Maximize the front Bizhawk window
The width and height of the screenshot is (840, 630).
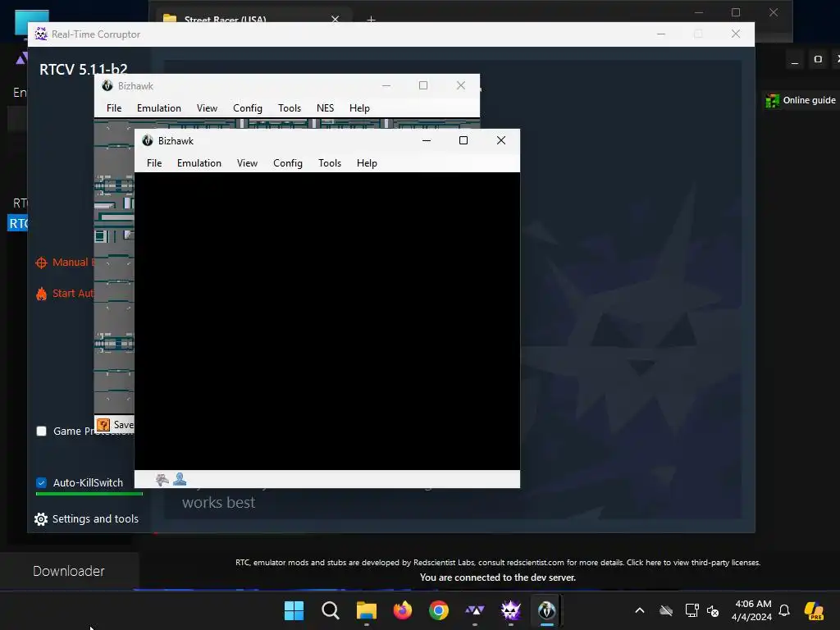coord(463,140)
